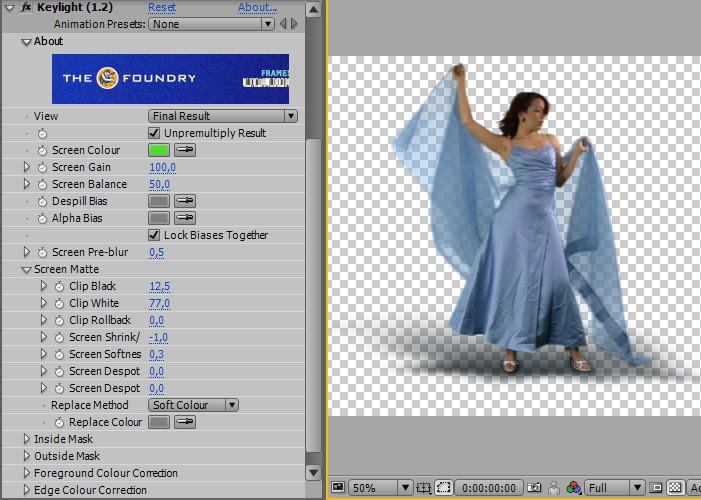Expand the Screen Balance property
The height and width of the screenshot is (500, 701).
pyautogui.click(x=26, y=184)
